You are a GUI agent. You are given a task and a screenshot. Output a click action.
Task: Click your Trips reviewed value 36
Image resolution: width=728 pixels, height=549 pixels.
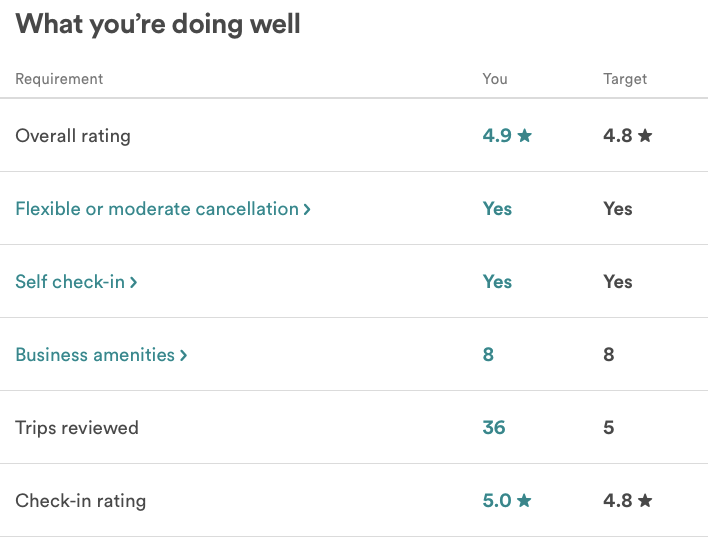pyautogui.click(x=494, y=428)
